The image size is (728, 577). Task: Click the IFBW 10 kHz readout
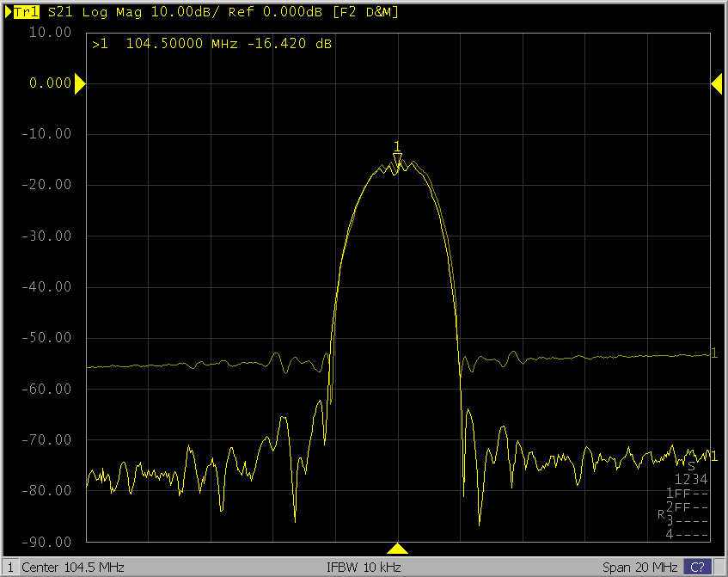[363, 568]
